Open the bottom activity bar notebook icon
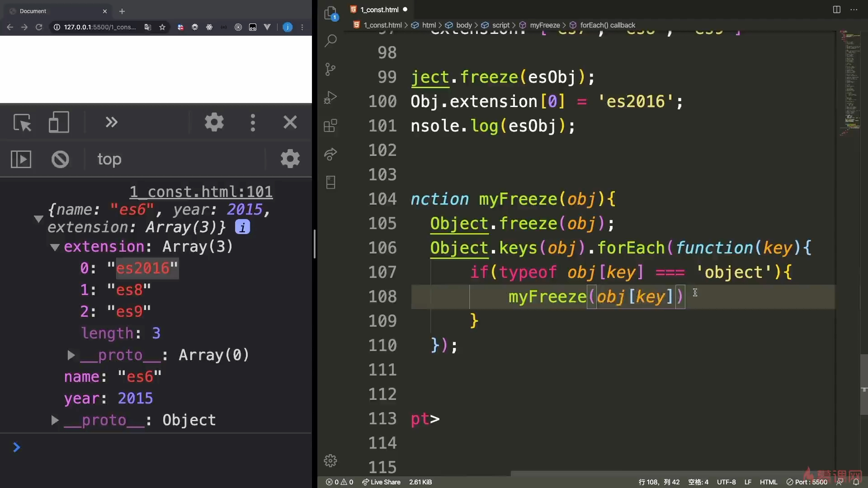Image resolution: width=868 pixels, height=488 pixels. [330, 183]
